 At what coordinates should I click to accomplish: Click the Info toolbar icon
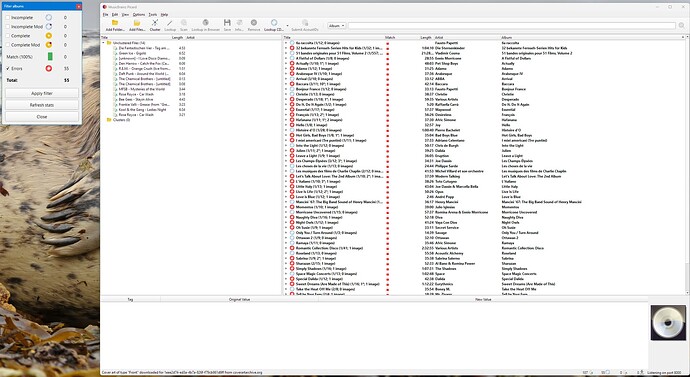pyautogui.click(x=239, y=22)
